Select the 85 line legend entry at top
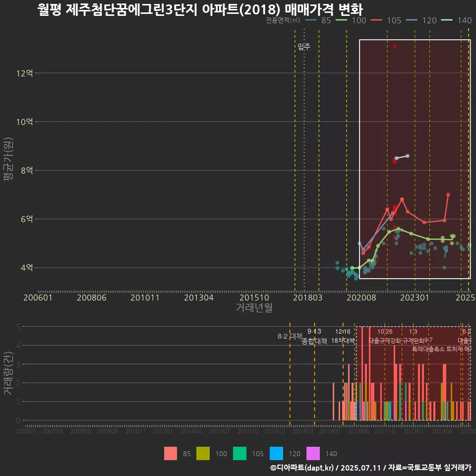 pyautogui.click(x=318, y=20)
